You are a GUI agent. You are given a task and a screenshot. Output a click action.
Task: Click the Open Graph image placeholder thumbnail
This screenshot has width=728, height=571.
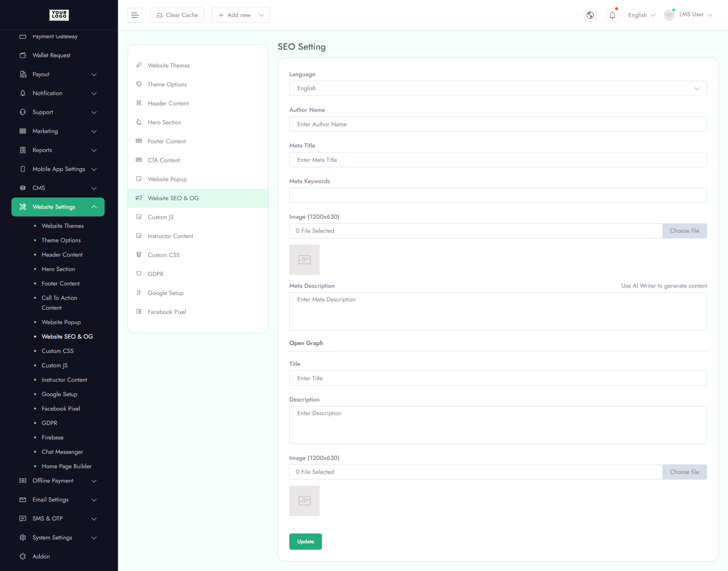304,501
